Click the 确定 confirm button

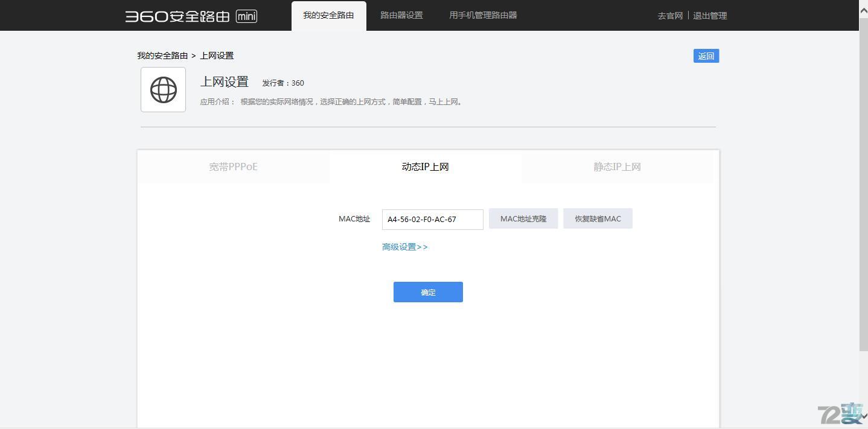pyautogui.click(x=428, y=292)
